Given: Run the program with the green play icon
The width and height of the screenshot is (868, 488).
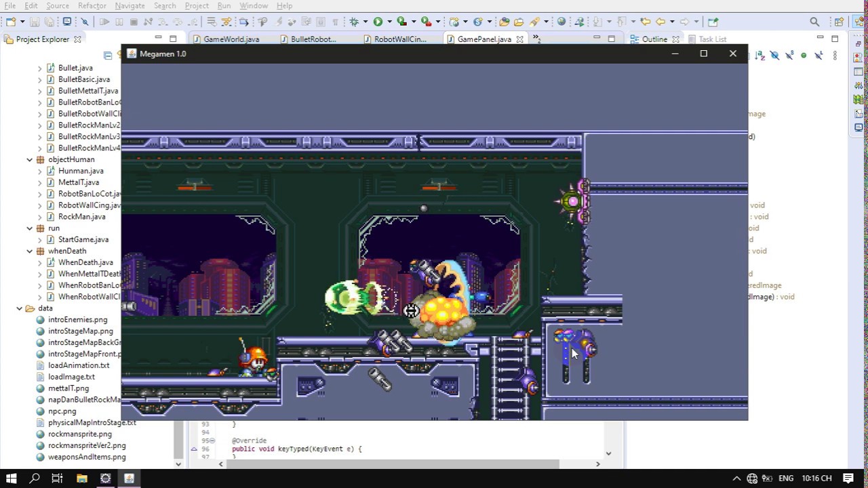Looking at the screenshot, I should (x=378, y=22).
